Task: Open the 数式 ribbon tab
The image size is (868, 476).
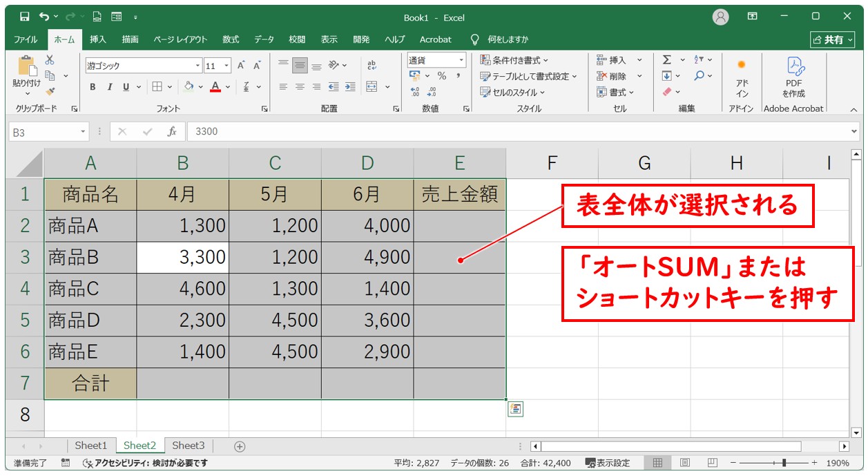Action: click(x=231, y=39)
